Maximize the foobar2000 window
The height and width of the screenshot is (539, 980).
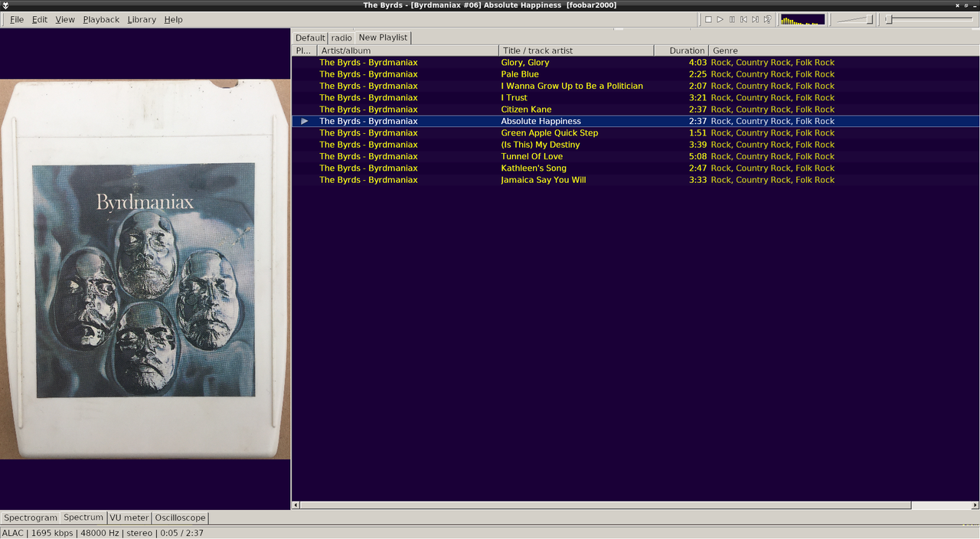[x=966, y=5]
